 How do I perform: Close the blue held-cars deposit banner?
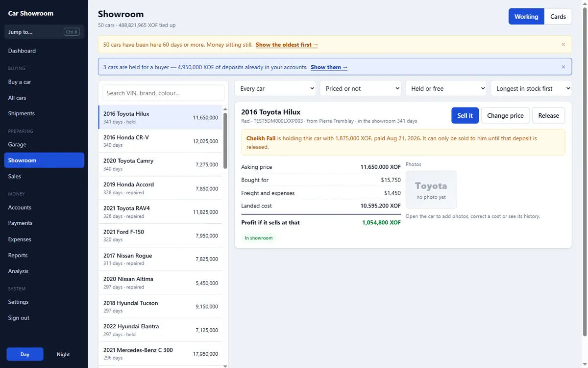[x=563, y=67]
